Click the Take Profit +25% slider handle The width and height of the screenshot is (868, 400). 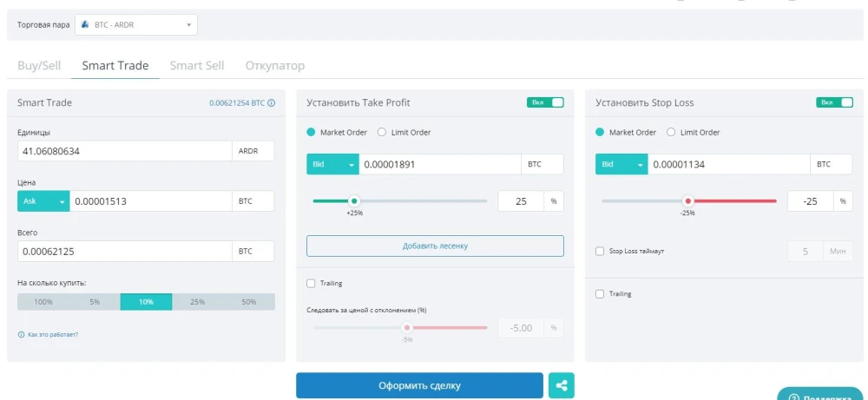click(354, 200)
